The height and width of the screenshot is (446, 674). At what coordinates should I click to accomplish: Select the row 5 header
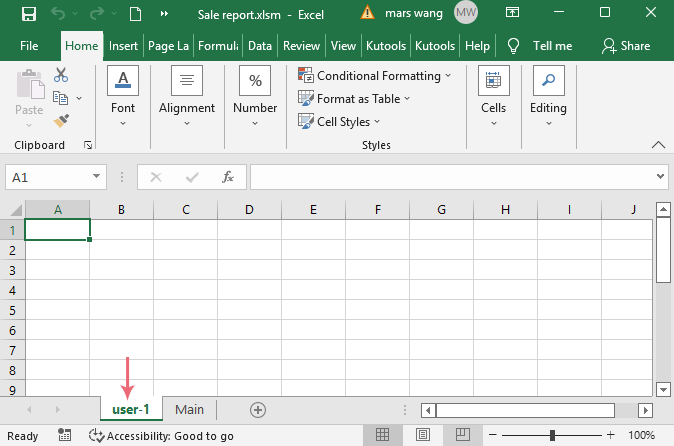click(12, 310)
